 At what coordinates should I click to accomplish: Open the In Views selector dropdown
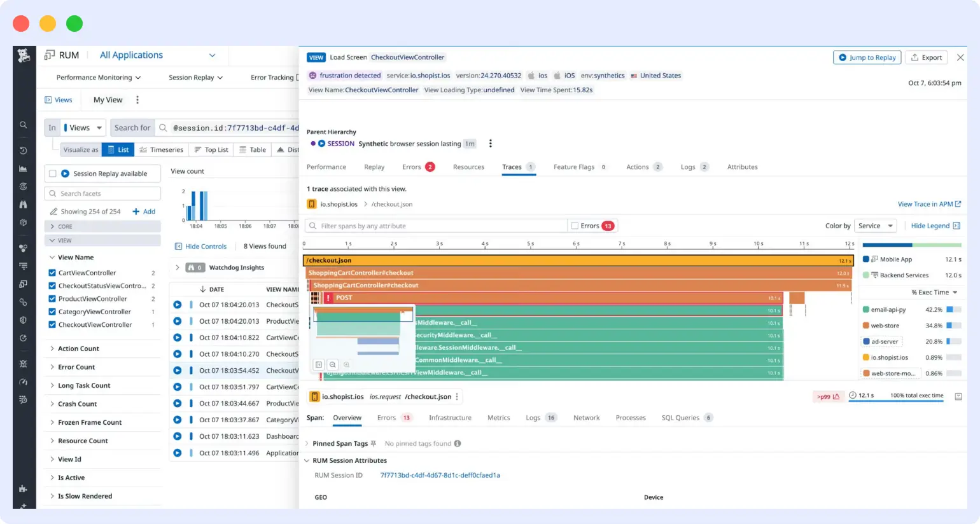(x=84, y=128)
